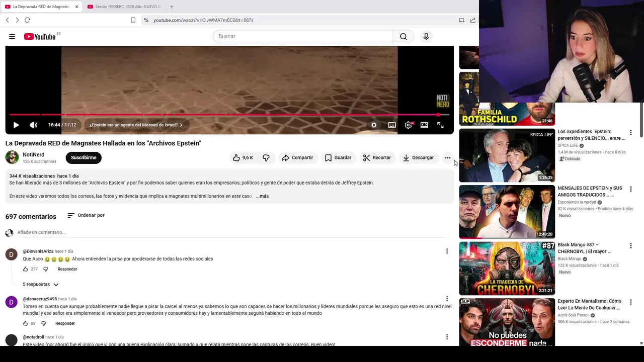Open player settings gear
The image size is (644, 362).
pos(408,125)
